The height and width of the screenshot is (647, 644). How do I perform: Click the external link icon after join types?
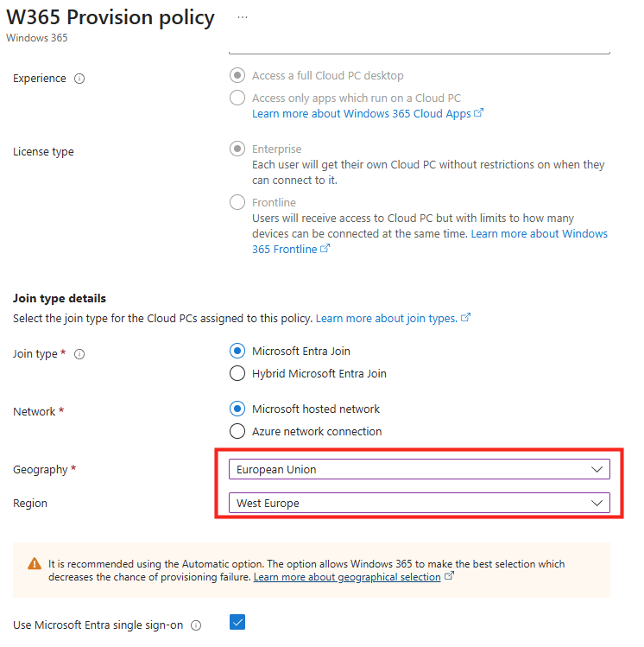pos(466,318)
